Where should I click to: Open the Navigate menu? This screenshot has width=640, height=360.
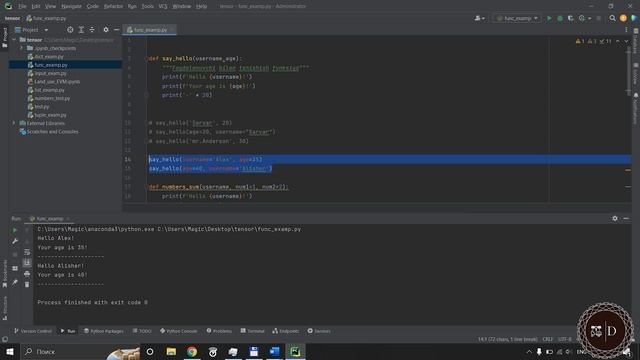pyautogui.click(x=71, y=6)
